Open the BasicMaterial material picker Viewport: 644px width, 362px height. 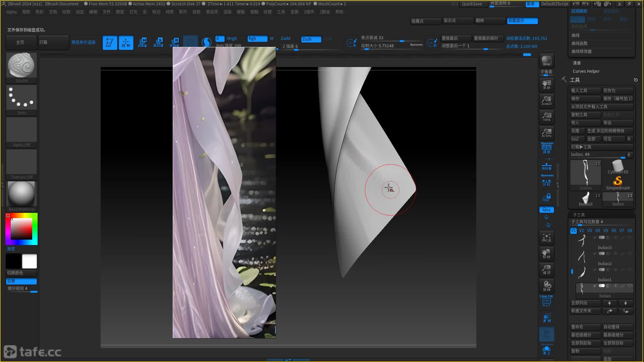(x=21, y=197)
